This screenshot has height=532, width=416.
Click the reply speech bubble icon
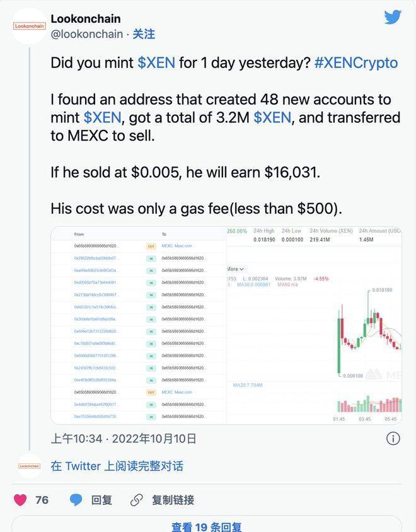[76, 500]
